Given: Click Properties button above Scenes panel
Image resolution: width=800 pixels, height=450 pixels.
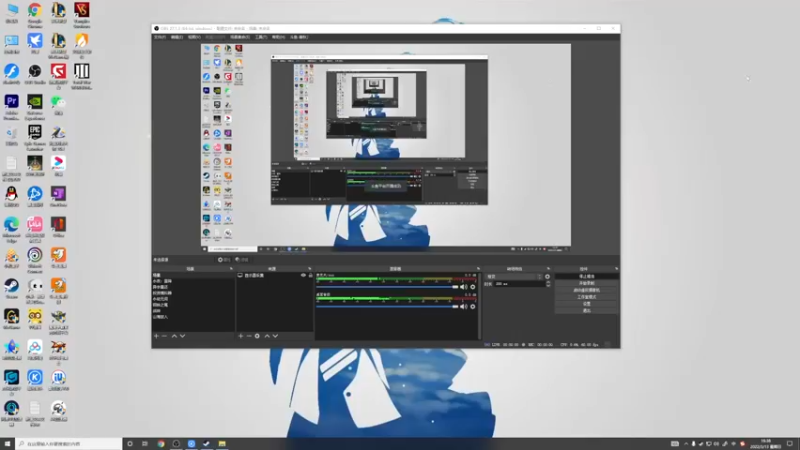Looking at the screenshot, I should pyautogui.click(x=223, y=260).
